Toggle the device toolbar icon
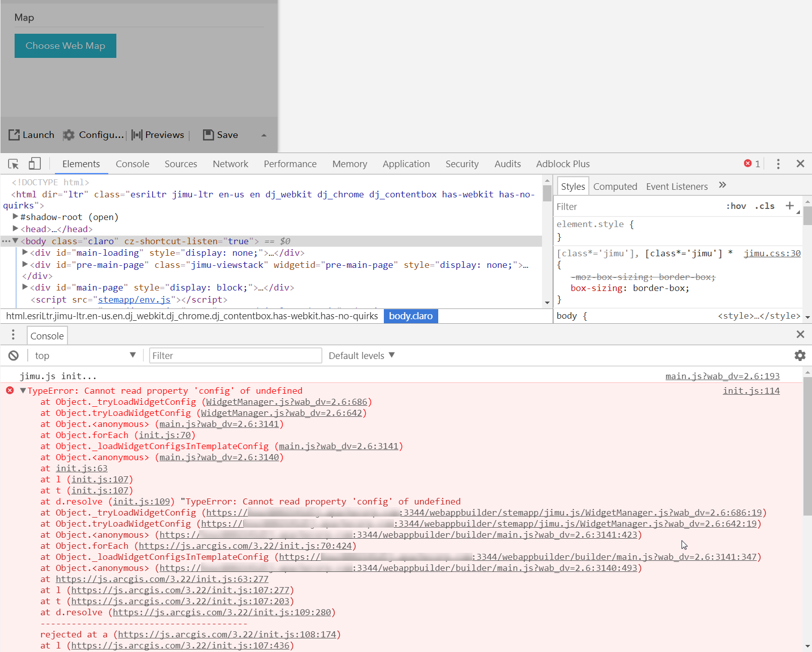This screenshot has width=812, height=652. click(34, 164)
